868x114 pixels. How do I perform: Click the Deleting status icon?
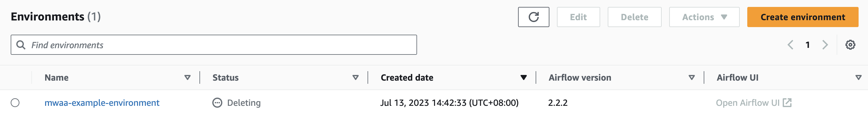click(x=217, y=102)
